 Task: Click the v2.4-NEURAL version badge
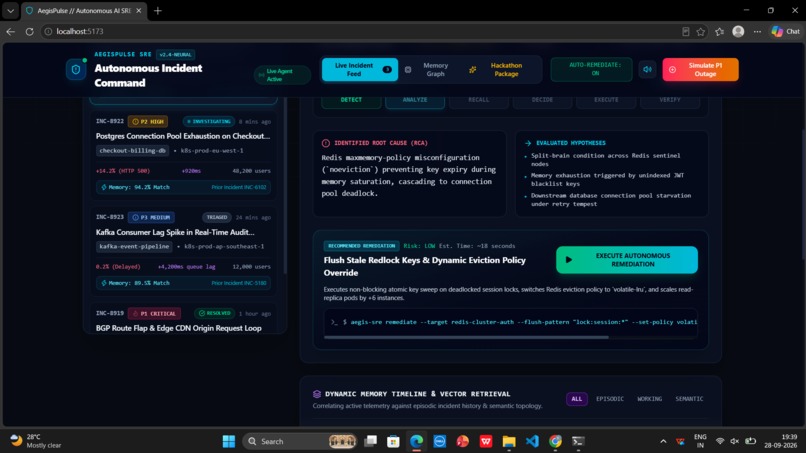click(x=175, y=55)
